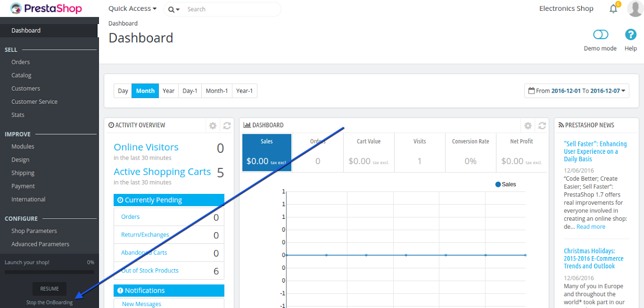644x308 pixels.
Task: Open the Shipping sidebar item
Action: (23, 173)
